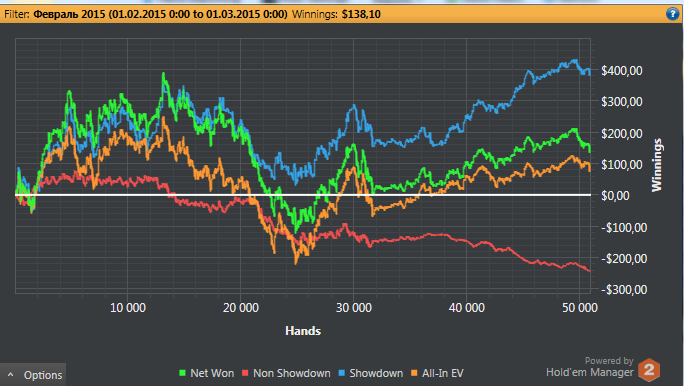Click the -$300,00 axis label
Screen dimensions: 684x386
pos(624,290)
